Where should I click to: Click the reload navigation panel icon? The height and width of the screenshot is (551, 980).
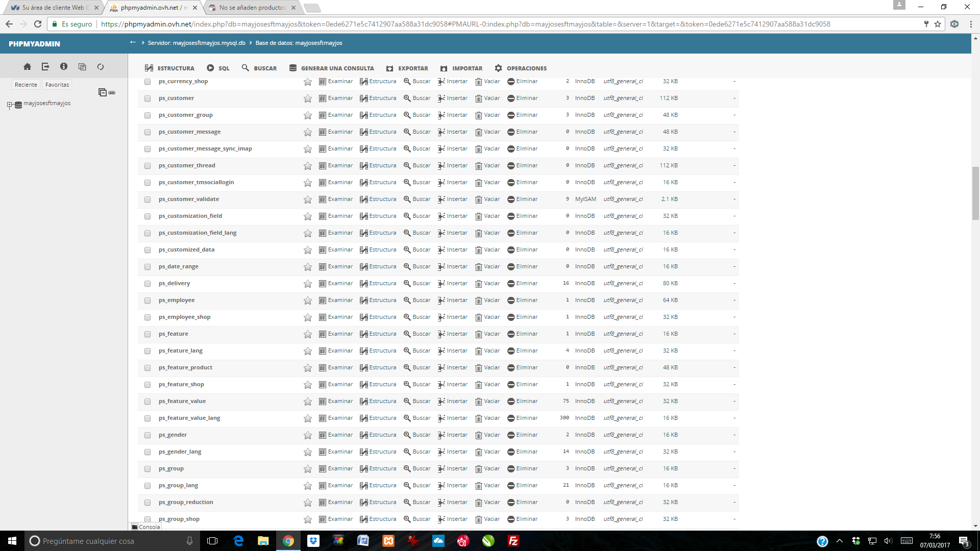point(101,67)
